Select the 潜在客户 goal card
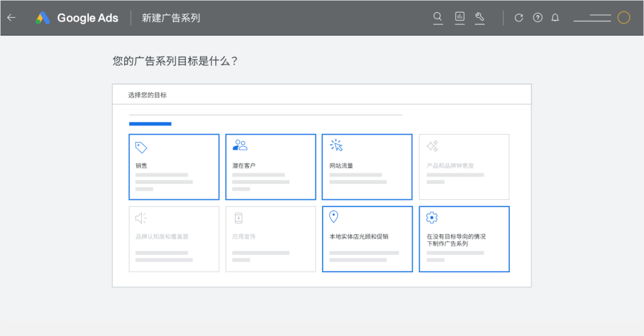This screenshot has width=644, height=336. coord(271,167)
